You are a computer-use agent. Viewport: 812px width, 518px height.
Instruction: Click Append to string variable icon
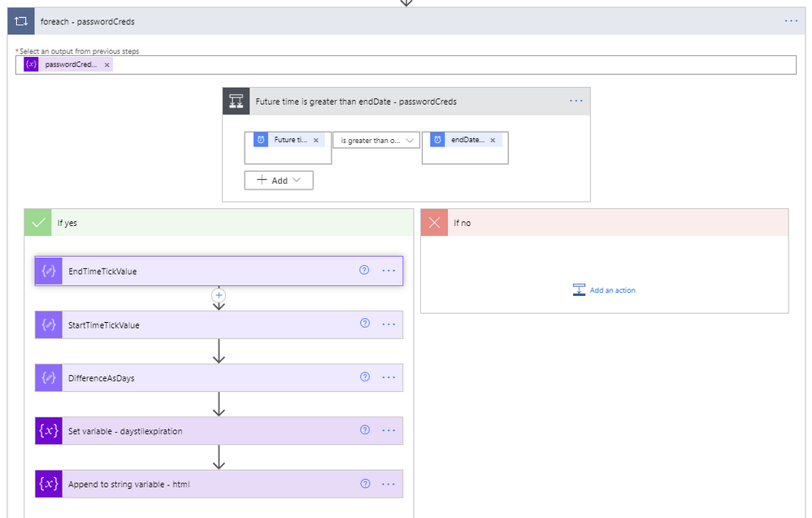[49, 484]
